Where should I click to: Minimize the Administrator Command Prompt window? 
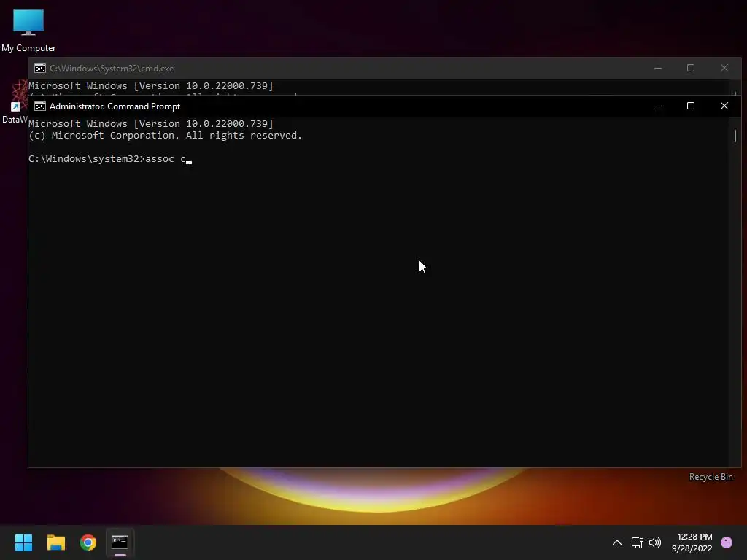[x=658, y=106]
